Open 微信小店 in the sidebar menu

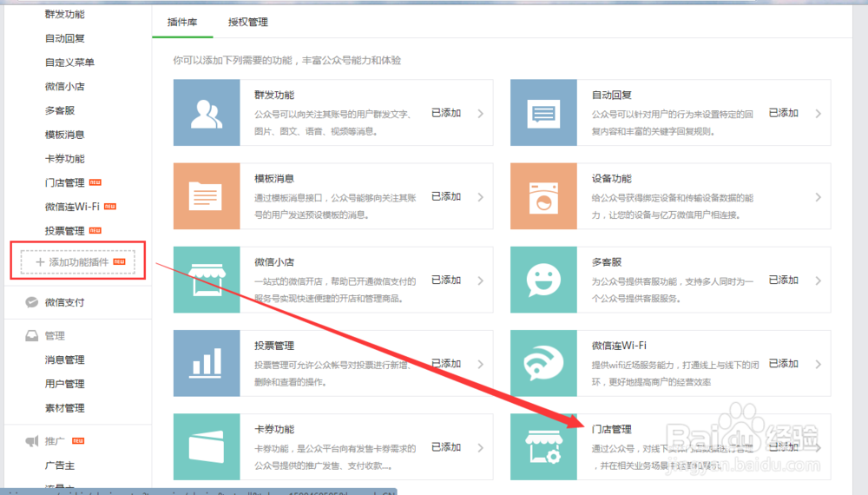[x=65, y=86]
